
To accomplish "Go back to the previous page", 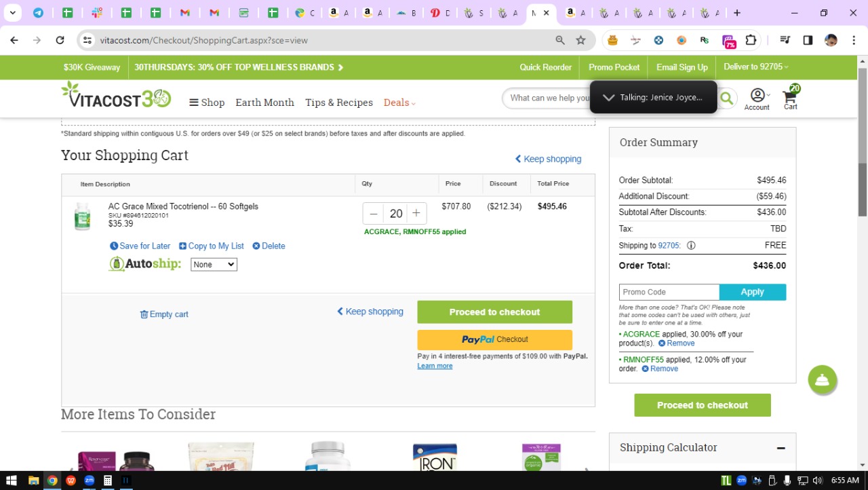I will tap(14, 40).
